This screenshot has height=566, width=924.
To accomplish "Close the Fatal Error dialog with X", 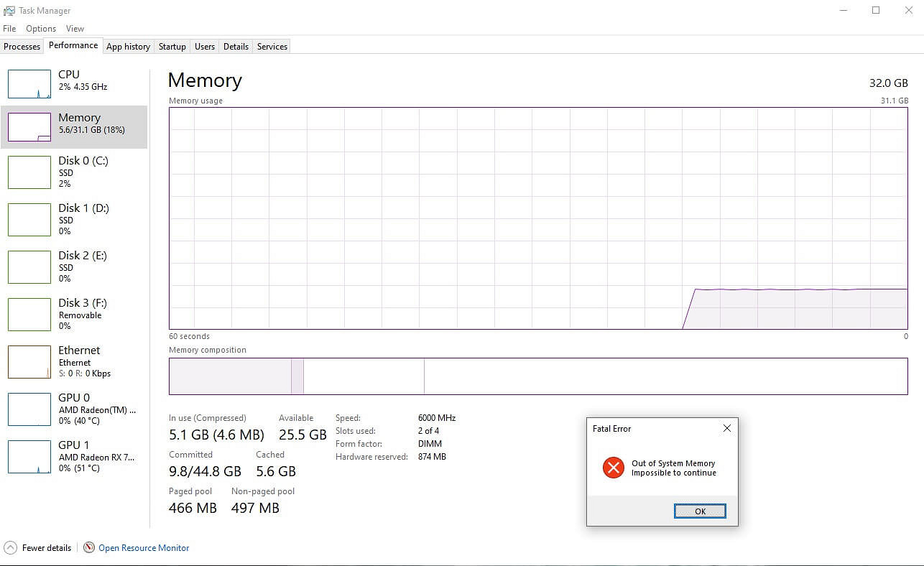I will [x=726, y=428].
